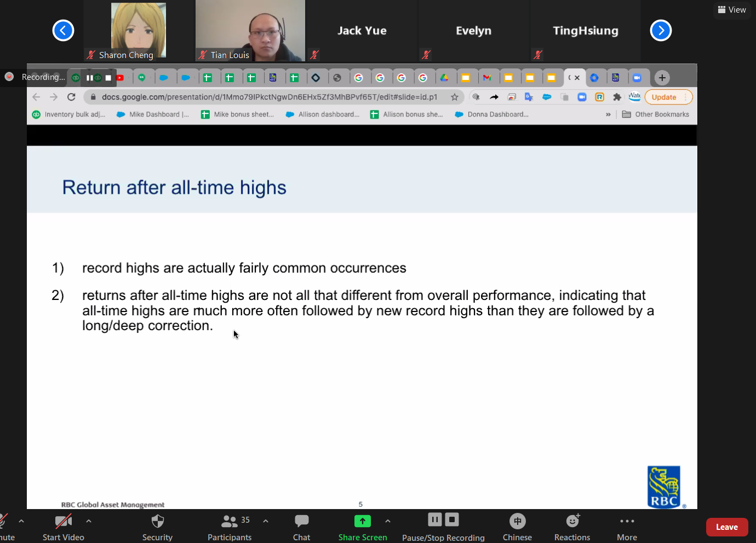The width and height of the screenshot is (756, 543).
Task: Expand video options arrow beside Start Video
Action: click(89, 521)
